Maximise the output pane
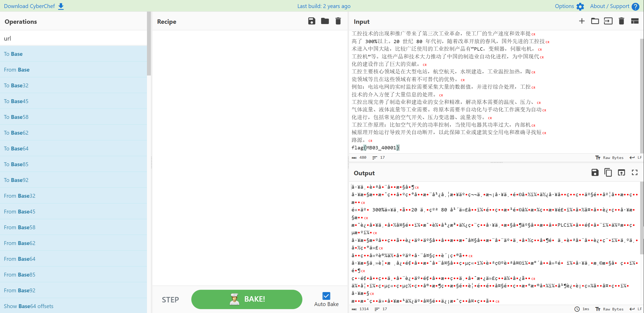Screen dimensions: 644x313 point(635,173)
